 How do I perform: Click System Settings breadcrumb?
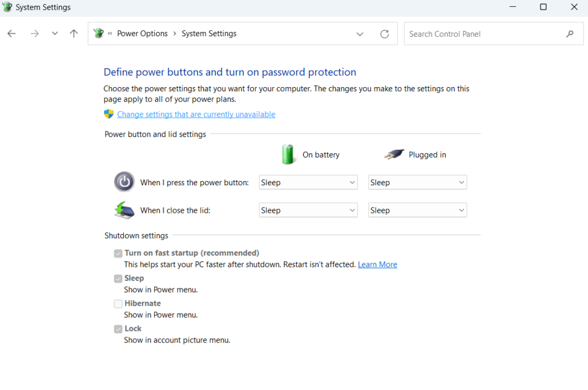[x=209, y=34]
